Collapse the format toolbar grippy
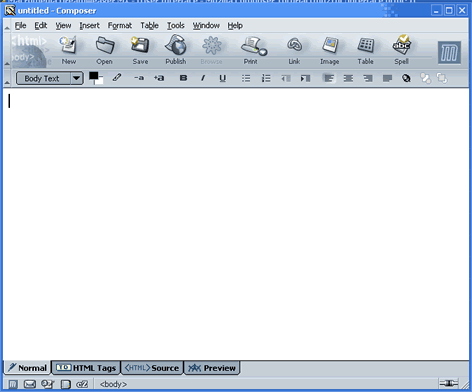This screenshot has height=392, width=472. click(7, 79)
